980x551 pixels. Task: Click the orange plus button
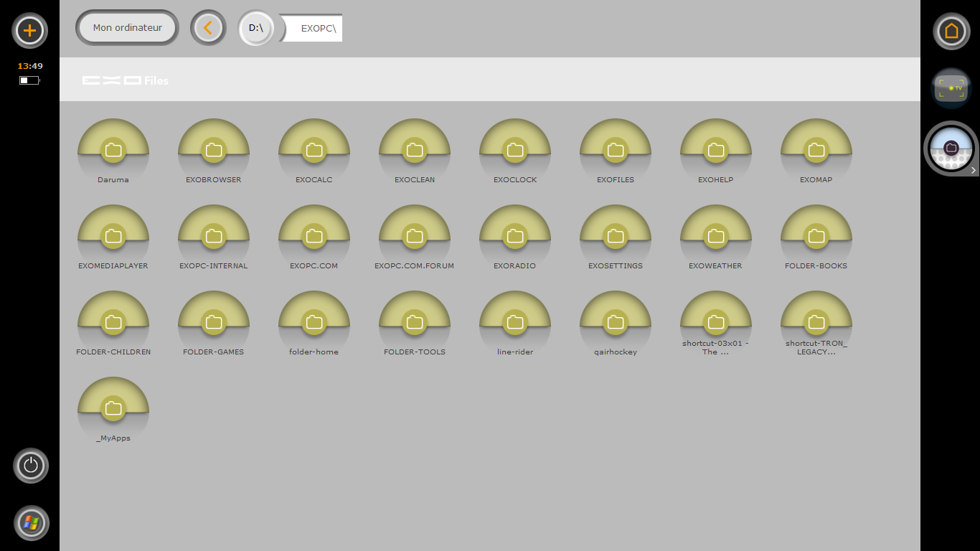pyautogui.click(x=29, y=31)
